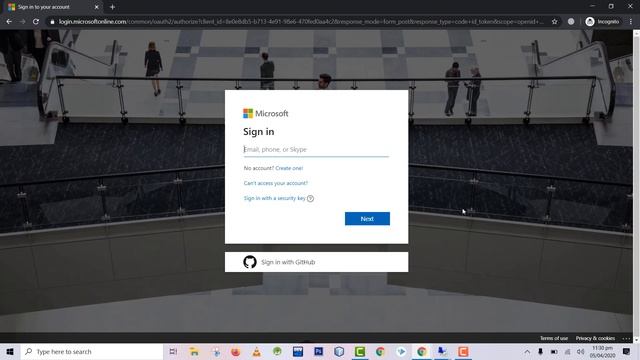The image size is (640, 360).
Task: Click the padlock site info icon
Action: (52, 22)
